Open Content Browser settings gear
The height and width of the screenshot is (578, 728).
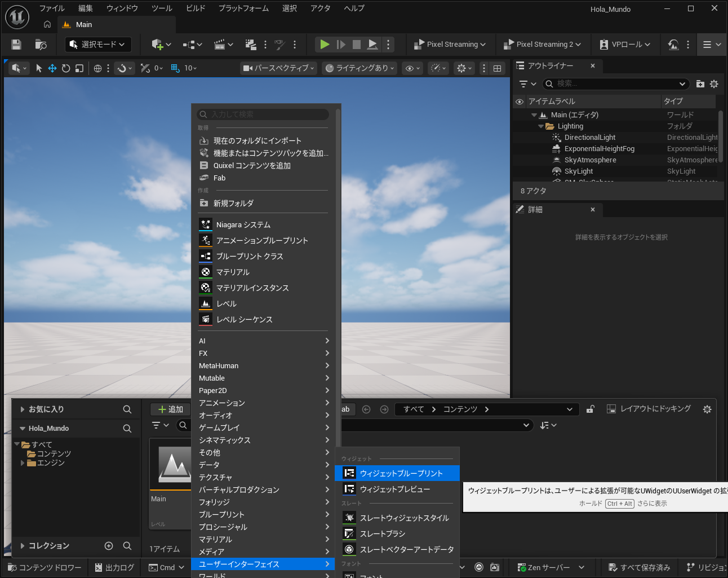pyautogui.click(x=707, y=409)
